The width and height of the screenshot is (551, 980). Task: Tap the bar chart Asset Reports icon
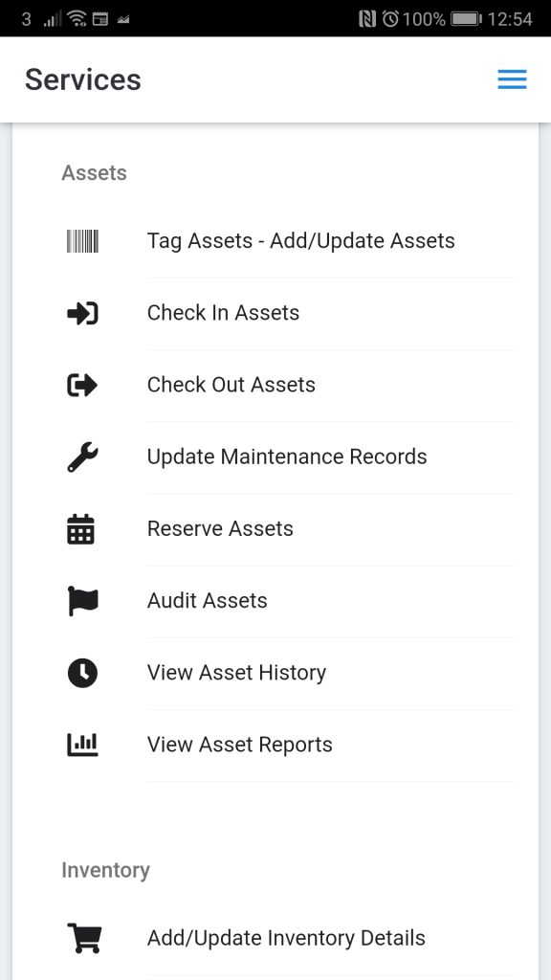point(82,745)
